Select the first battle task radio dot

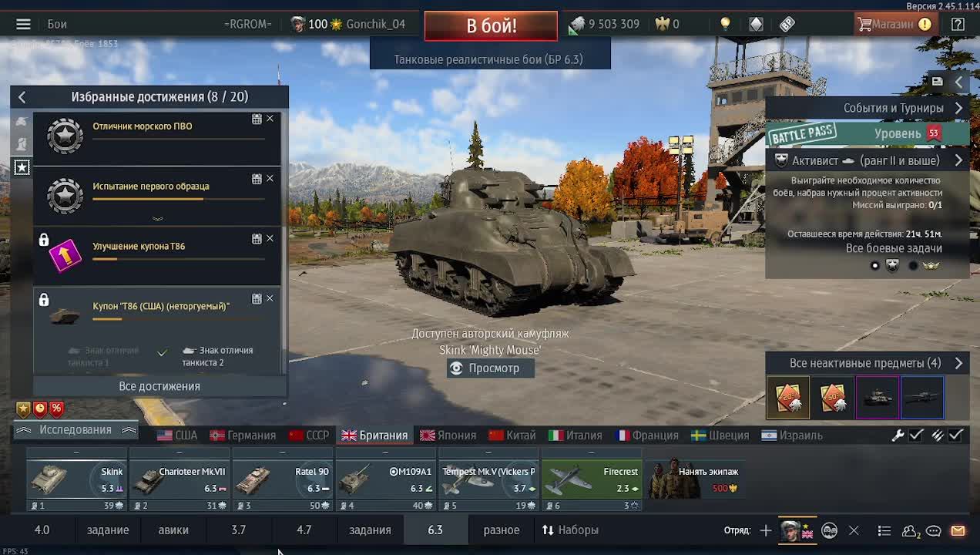(874, 265)
